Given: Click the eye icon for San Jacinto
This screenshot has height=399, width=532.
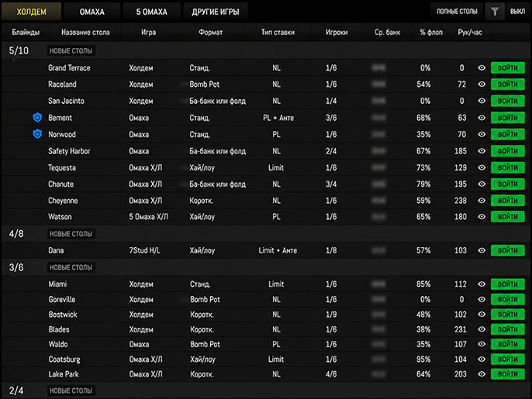Looking at the screenshot, I should [482, 101].
